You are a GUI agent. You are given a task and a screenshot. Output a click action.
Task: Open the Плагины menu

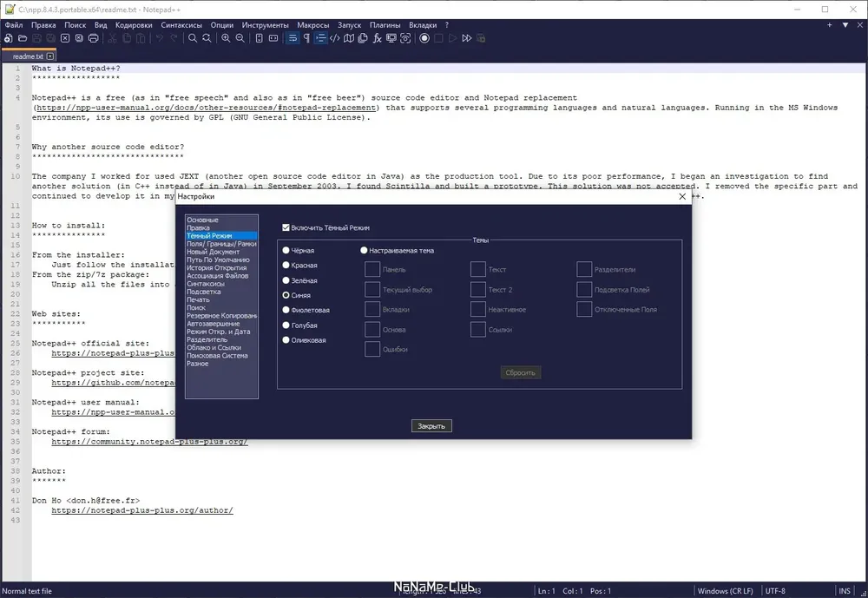pyautogui.click(x=385, y=25)
